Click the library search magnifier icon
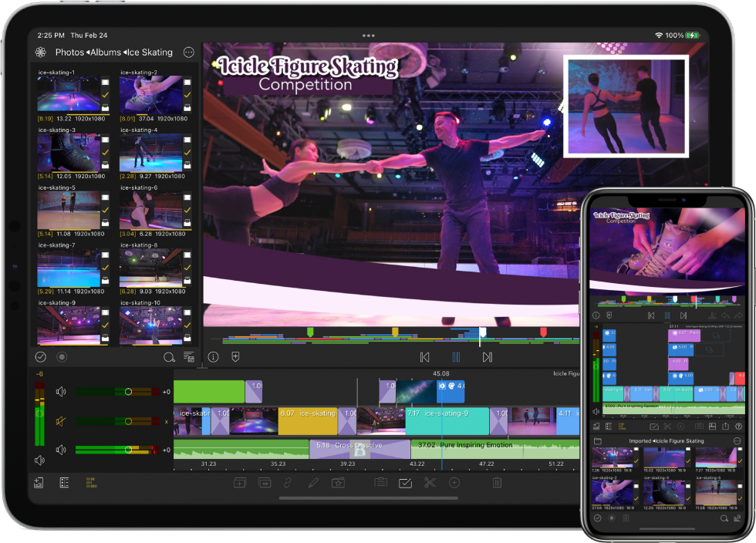756x543 pixels. click(169, 357)
